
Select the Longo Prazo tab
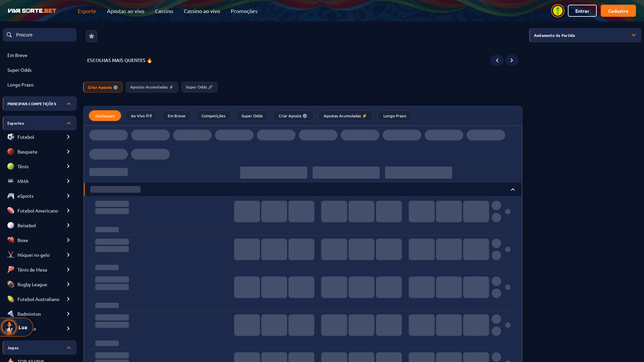(395, 116)
